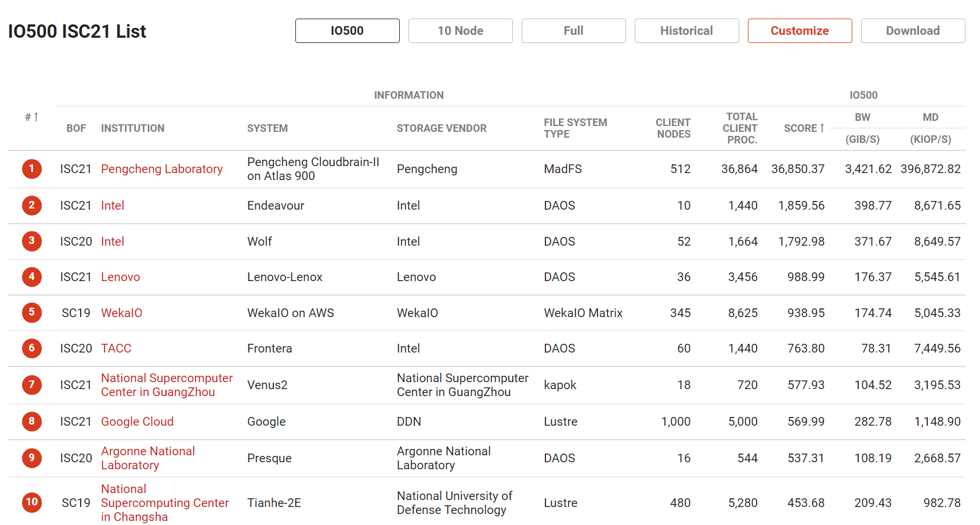Open the Pengcheng Laboratory institution link

[x=162, y=169]
